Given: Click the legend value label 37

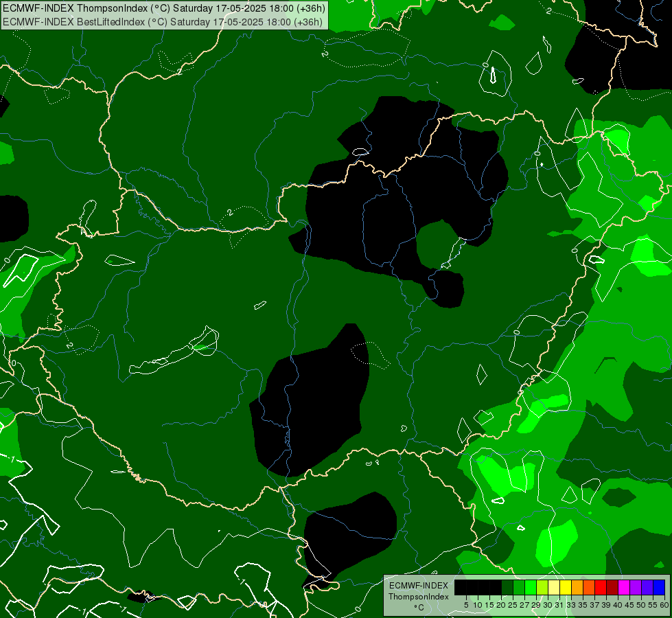Looking at the screenshot, I should (x=594, y=605).
